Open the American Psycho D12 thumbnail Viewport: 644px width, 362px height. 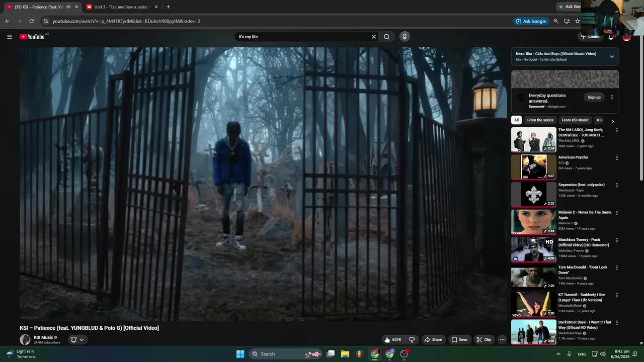click(534, 167)
